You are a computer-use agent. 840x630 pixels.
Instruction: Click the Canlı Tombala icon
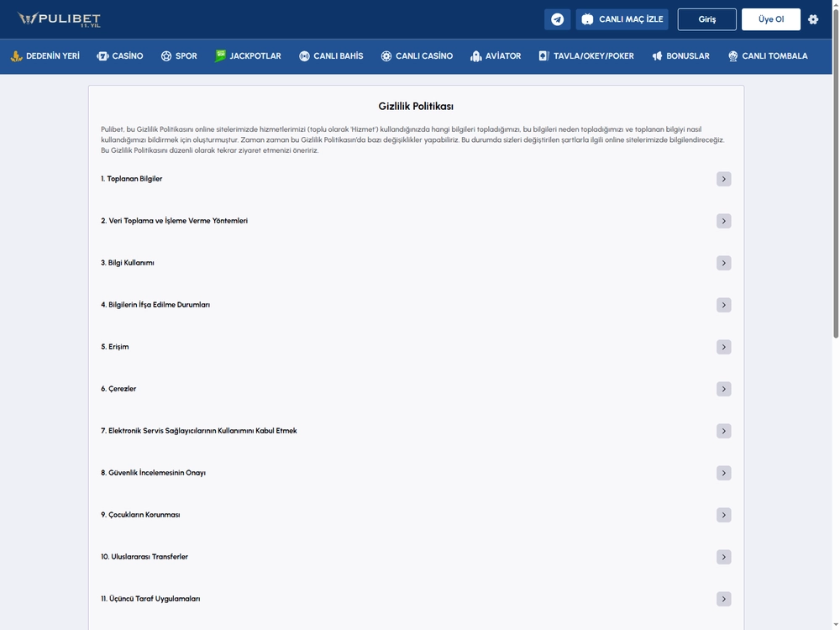[x=732, y=55]
